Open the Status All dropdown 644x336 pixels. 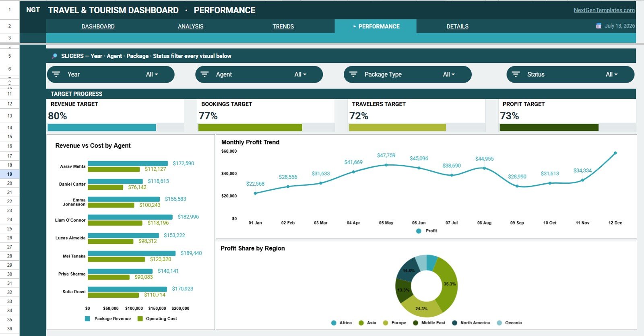coord(611,75)
